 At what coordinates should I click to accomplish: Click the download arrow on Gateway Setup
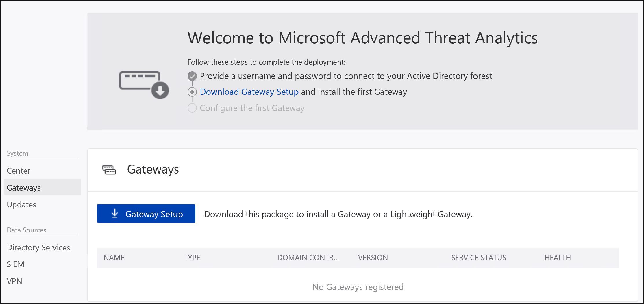pos(115,214)
